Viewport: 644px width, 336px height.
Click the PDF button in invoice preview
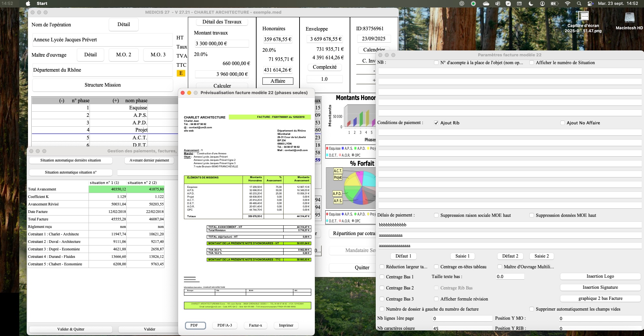click(x=195, y=325)
